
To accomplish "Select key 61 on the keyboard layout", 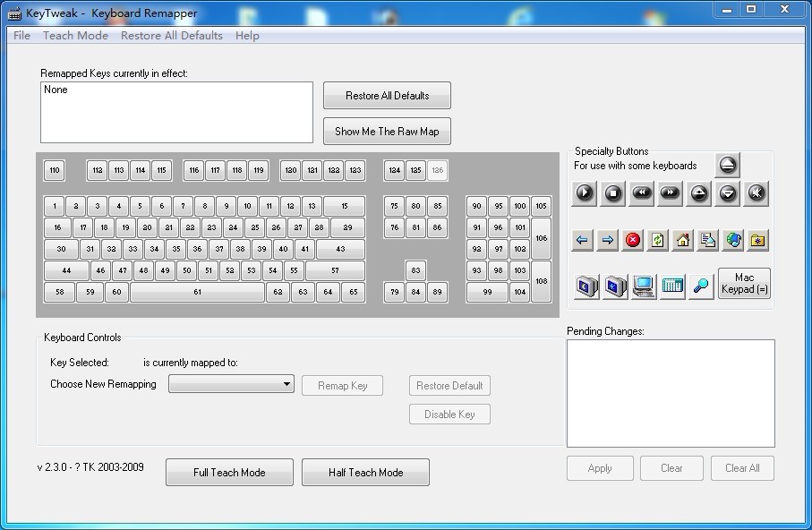I will (197, 292).
